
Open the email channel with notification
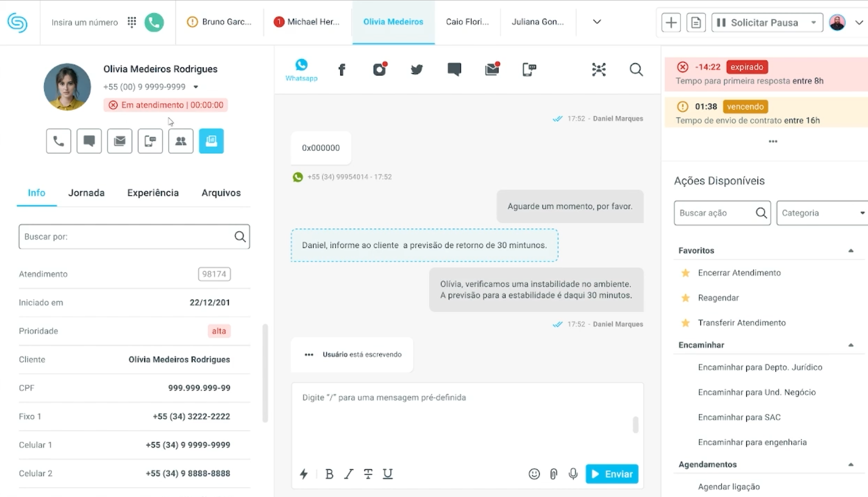tap(492, 69)
